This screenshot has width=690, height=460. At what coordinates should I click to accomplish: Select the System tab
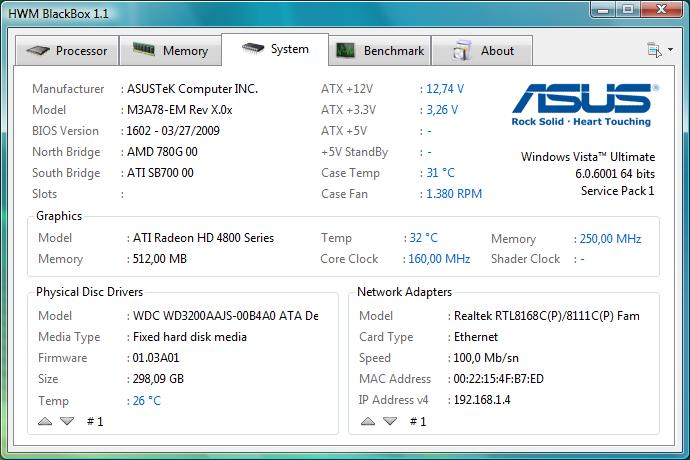click(x=275, y=49)
